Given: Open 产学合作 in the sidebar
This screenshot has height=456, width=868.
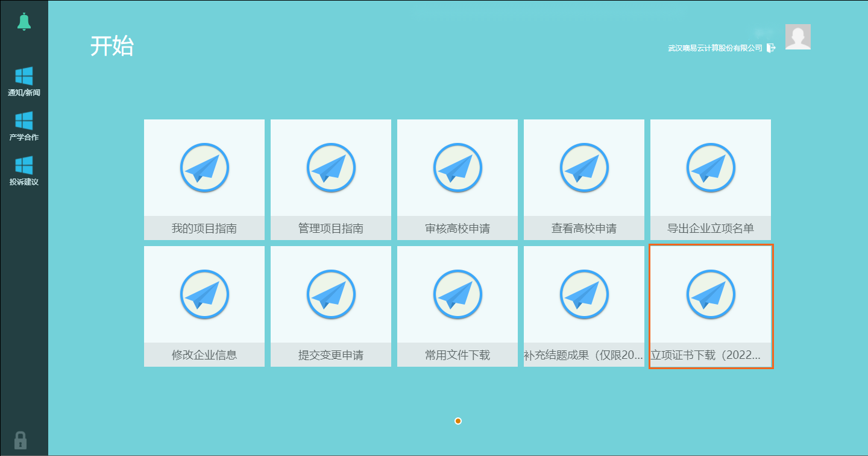Looking at the screenshot, I should (x=24, y=126).
